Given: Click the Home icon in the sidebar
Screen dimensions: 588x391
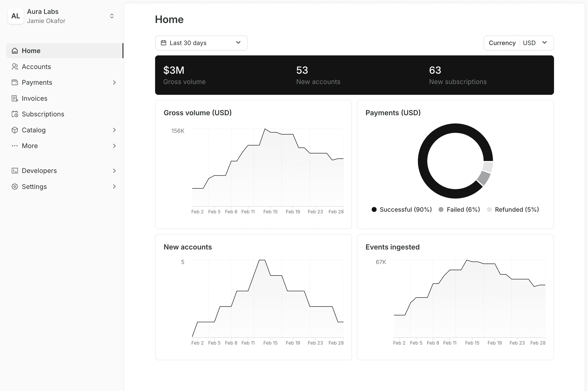Looking at the screenshot, I should (15, 51).
